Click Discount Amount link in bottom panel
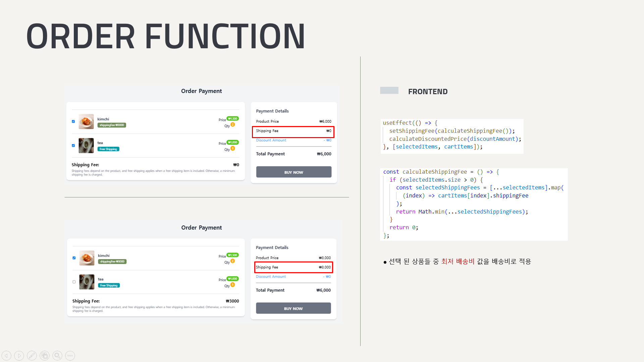The height and width of the screenshot is (362, 644). 271,277
